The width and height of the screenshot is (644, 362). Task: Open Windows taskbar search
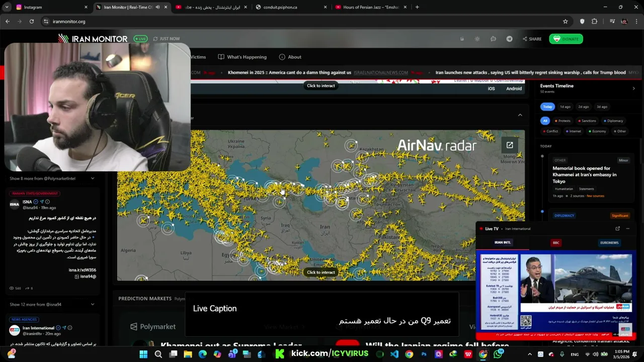pos(158,354)
